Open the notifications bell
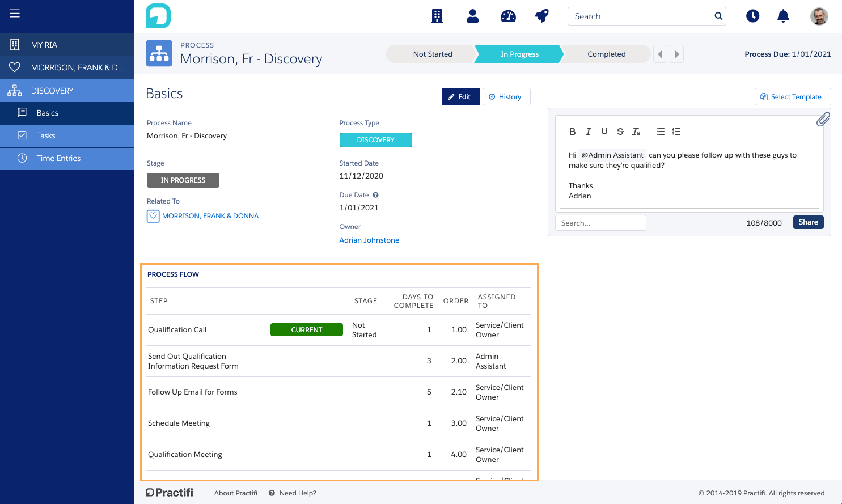842x504 pixels. (783, 16)
